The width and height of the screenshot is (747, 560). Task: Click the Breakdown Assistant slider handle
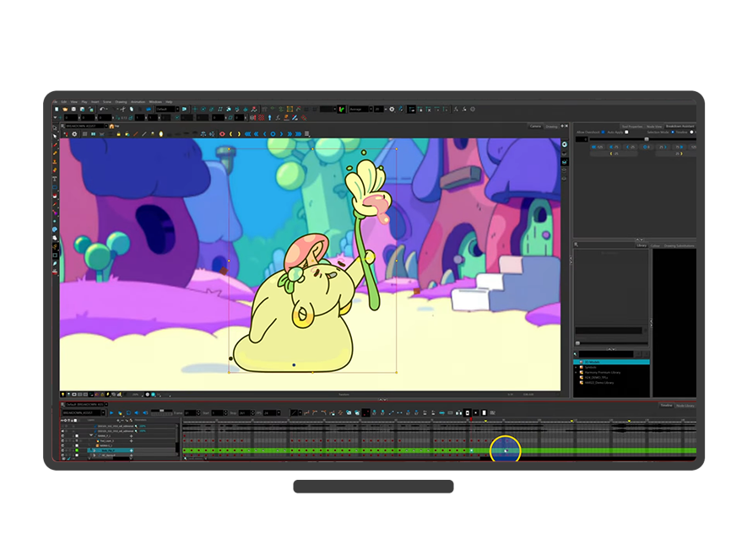pyautogui.click(x=647, y=139)
